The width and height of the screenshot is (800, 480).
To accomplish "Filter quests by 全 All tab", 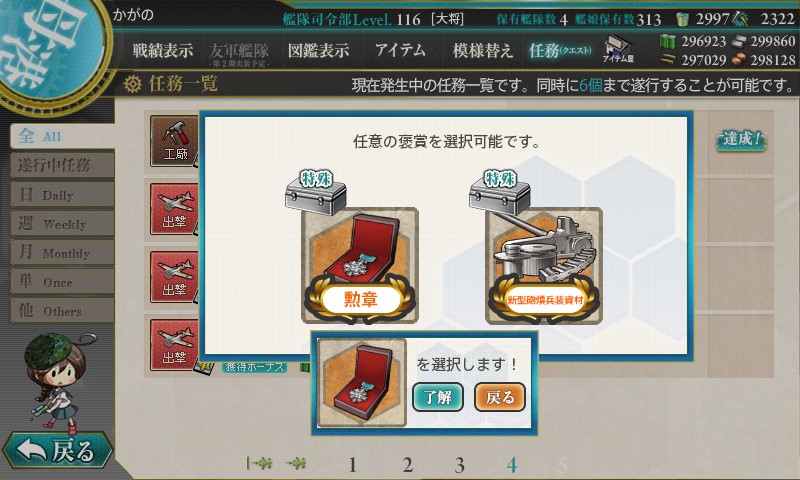I will pyautogui.click(x=61, y=136).
